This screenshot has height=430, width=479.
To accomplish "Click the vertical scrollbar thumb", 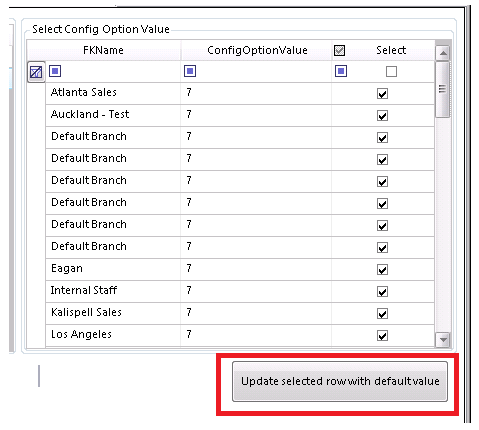I will 443,89.
